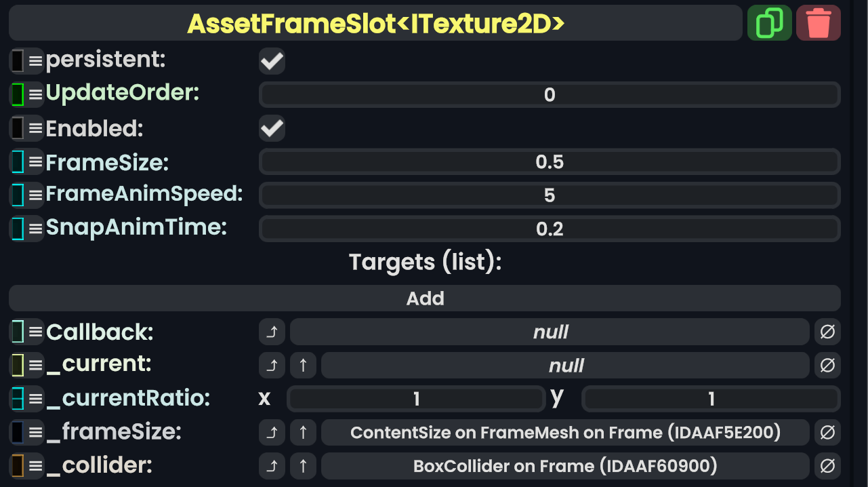
Task: Clear the _current reference with null icon
Action: click(x=827, y=366)
